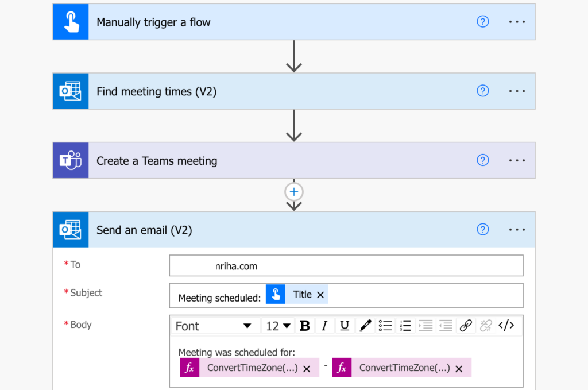Toggle bold formatting in the email body

tap(305, 326)
